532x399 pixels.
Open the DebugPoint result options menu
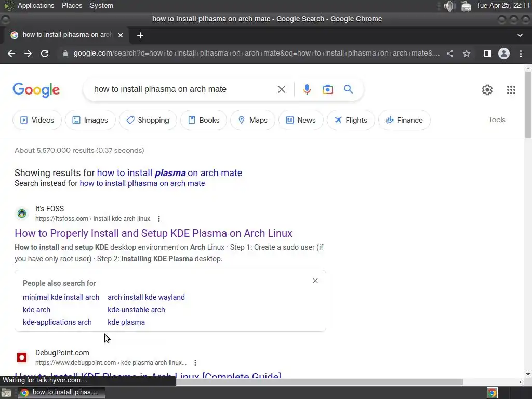coord(195,363)
